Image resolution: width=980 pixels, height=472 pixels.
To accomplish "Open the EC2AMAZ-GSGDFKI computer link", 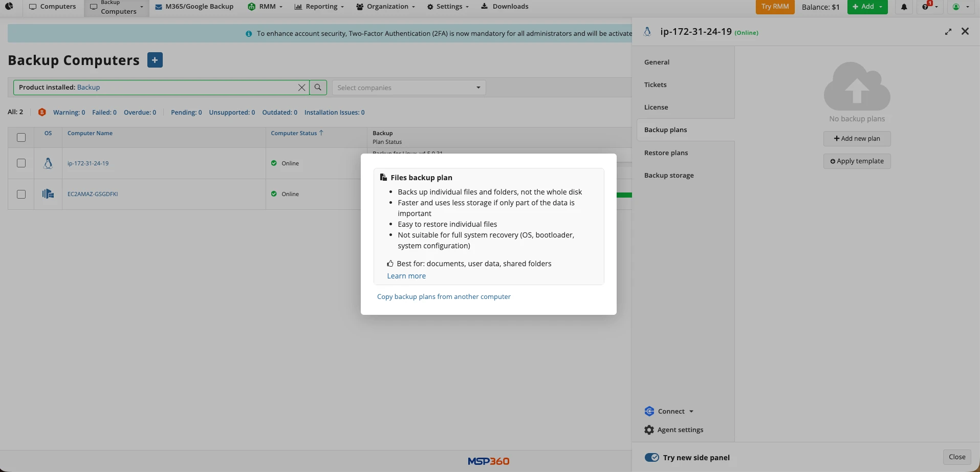I will pyautogui.click(x=93, y=194).
